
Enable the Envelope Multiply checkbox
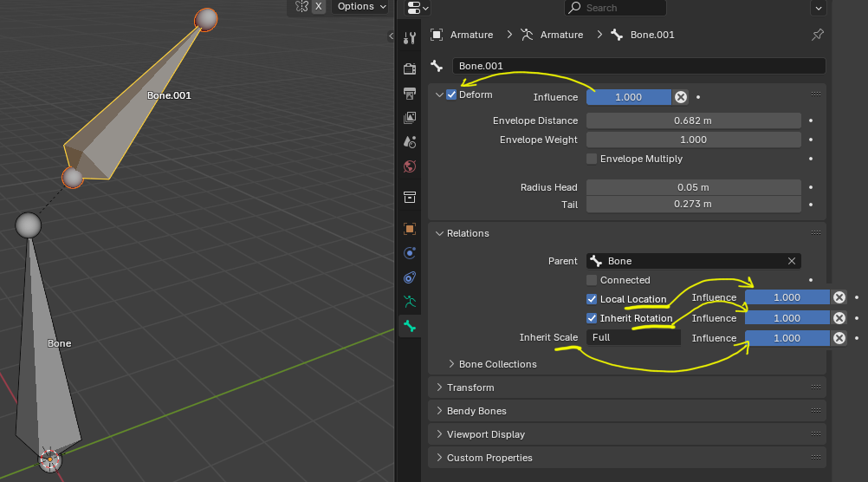(592, 159)
